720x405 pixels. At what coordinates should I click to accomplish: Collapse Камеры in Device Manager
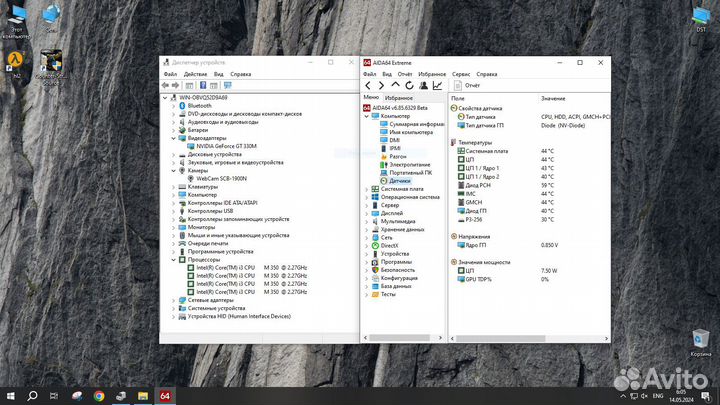(x=174, y=171)
